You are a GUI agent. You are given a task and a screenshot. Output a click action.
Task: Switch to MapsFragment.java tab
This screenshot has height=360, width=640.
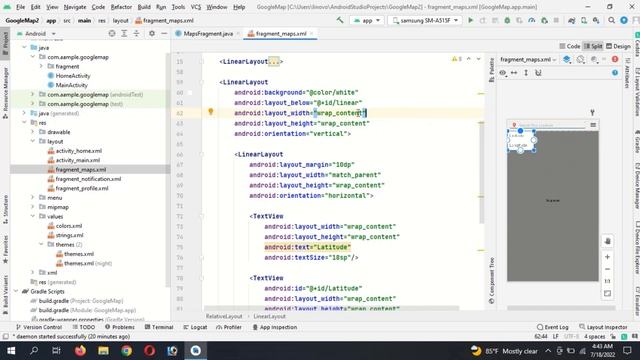tap(208, 33)
